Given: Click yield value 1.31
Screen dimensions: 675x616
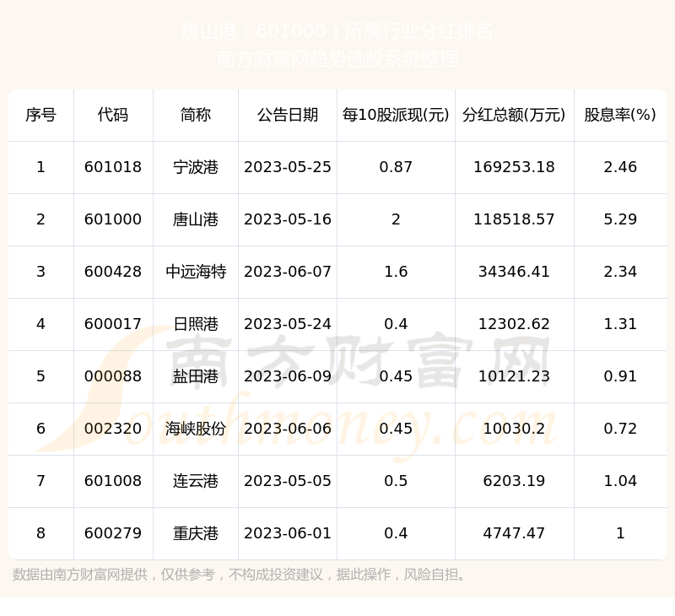Looking at the screenshot, I should (620, 324).
